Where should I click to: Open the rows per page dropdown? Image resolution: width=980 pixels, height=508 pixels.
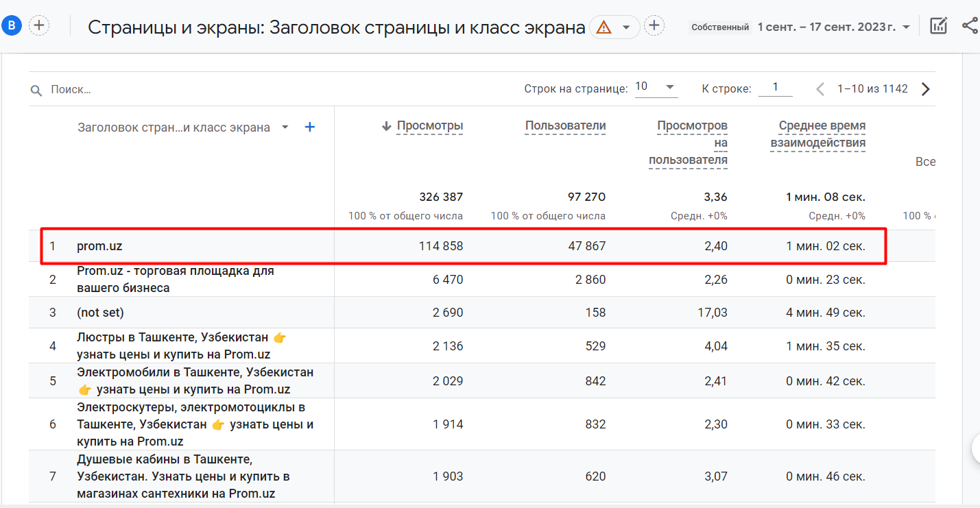coord(656,87)
